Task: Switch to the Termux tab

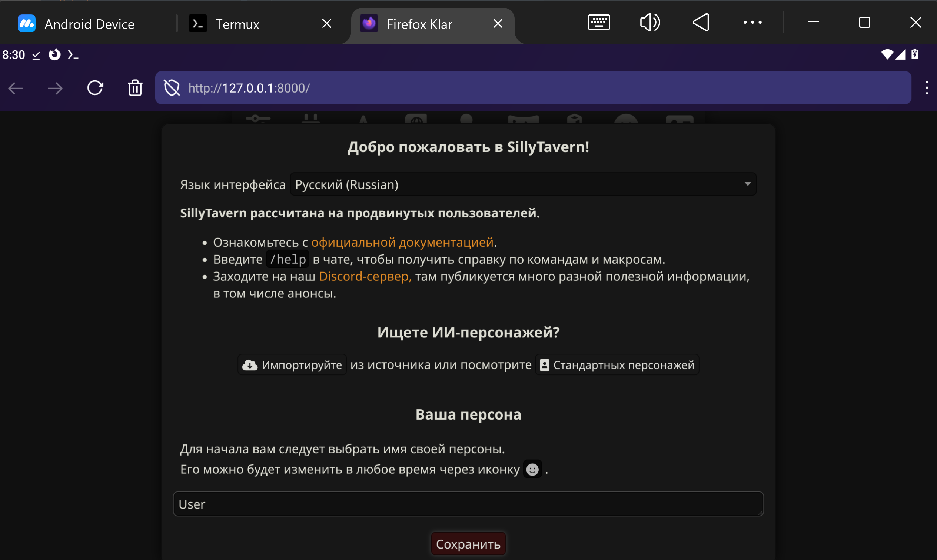Action: (x=237, y=24)
